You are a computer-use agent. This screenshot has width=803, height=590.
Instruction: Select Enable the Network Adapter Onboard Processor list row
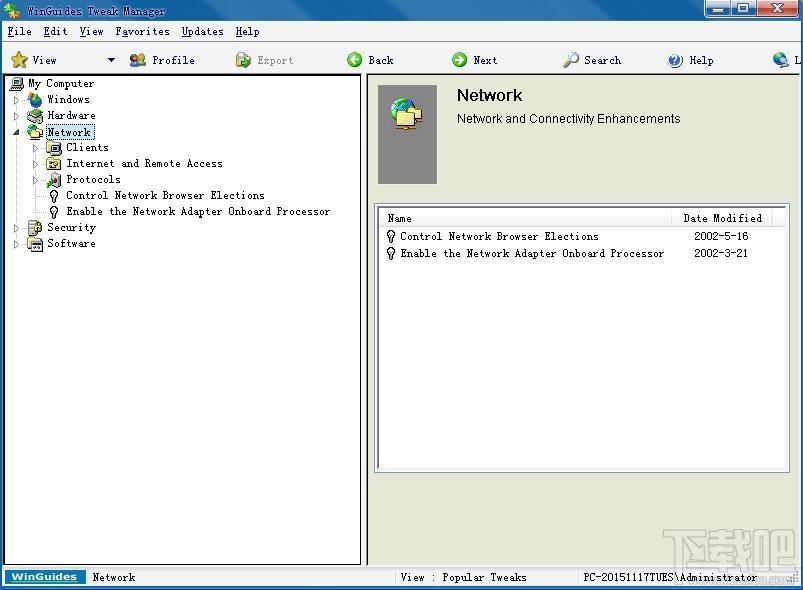[582, 254]
